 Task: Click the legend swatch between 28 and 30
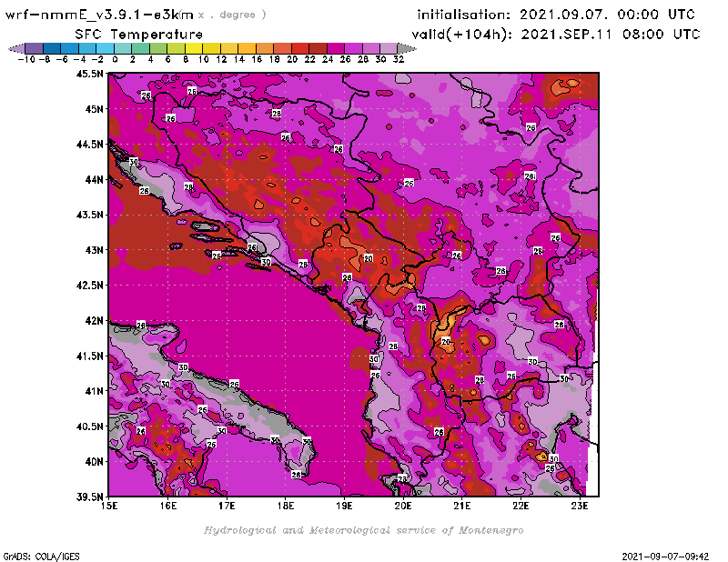click(x=370, y=48)
